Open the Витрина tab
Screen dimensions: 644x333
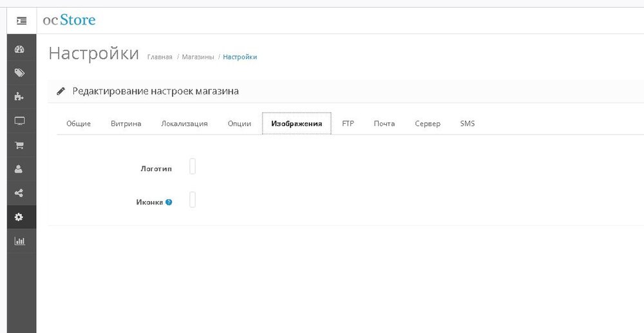pos(126,124)
